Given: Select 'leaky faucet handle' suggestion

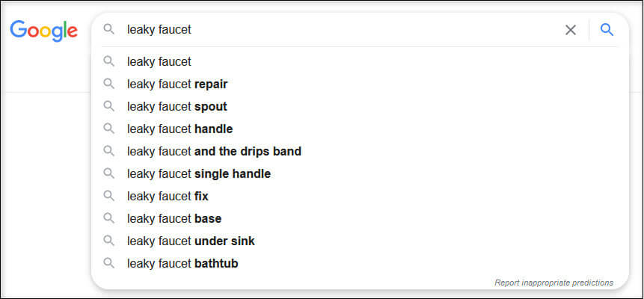Looking at the screenshot, I should click(360, 129).
